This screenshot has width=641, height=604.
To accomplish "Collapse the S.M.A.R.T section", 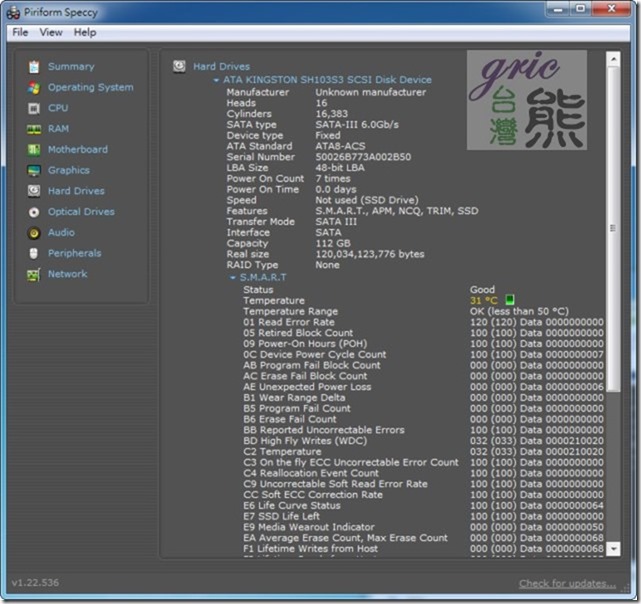I will click(233, 277).
